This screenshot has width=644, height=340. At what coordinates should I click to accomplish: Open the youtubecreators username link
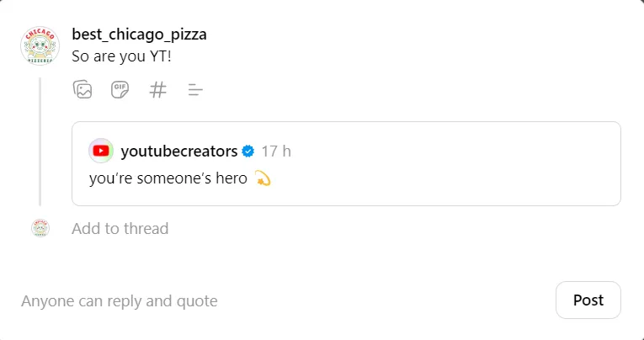[178, 151]
